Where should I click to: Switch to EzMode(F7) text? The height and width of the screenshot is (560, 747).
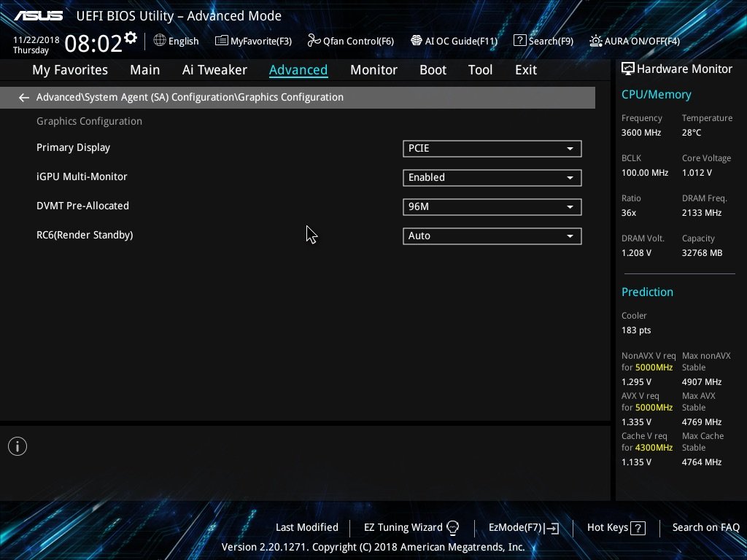click(515, 528)
